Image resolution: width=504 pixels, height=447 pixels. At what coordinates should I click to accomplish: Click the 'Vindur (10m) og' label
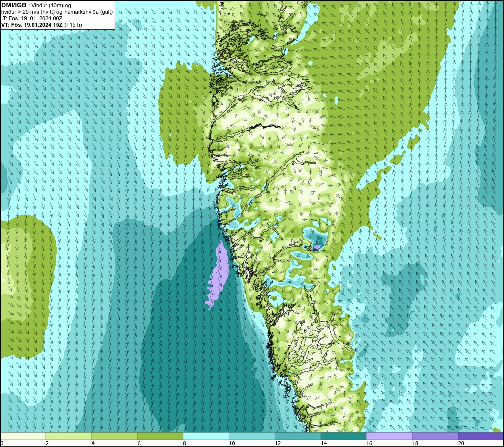[x=51, y=5]
